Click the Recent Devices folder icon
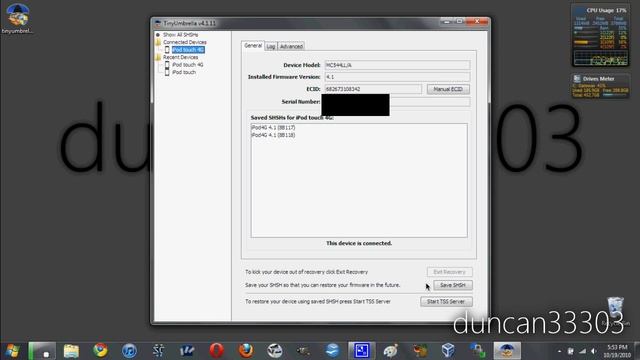Viewport: 640px width, 360px height. click(x=158, y=57)
